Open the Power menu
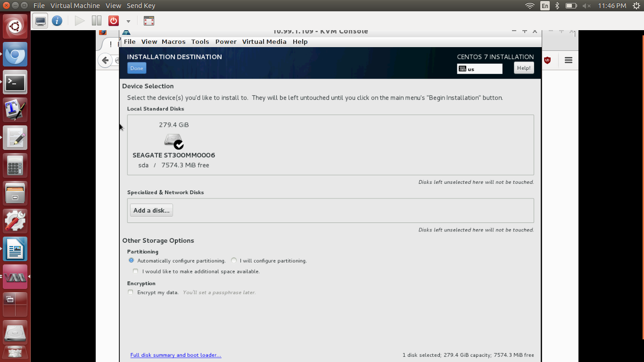The image size is (644, 362). (x=226, y=41)
